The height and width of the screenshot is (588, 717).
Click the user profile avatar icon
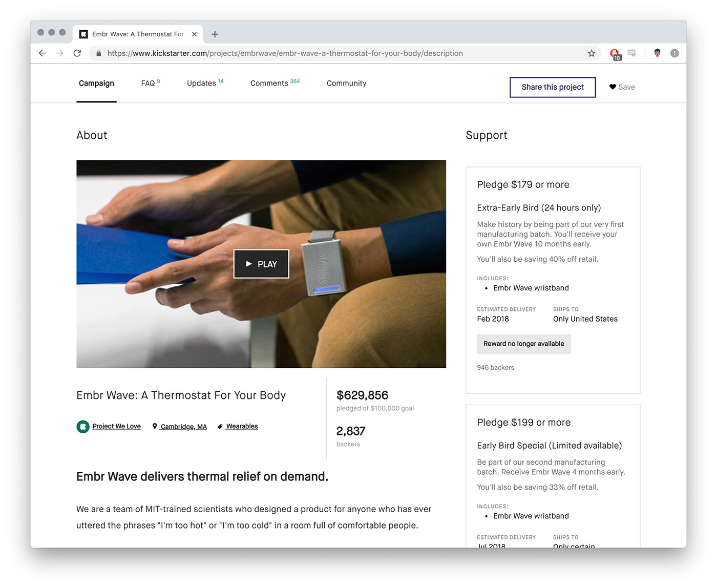[x=658, y=53]
